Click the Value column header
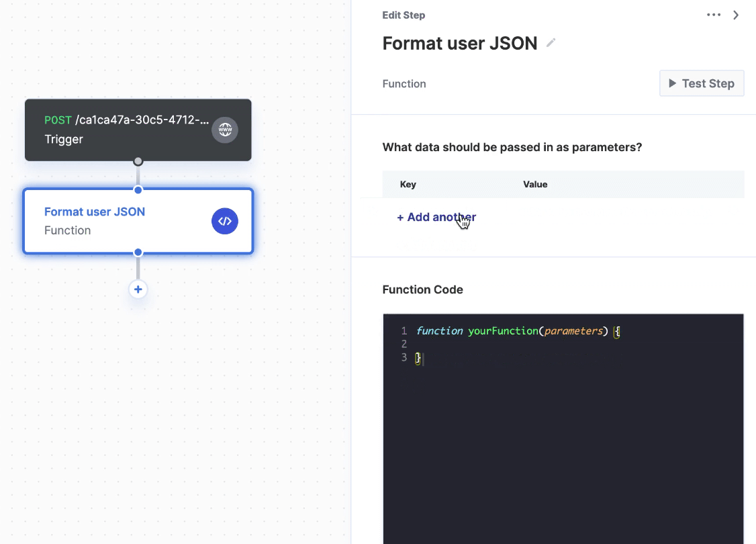 click(535, 184)
